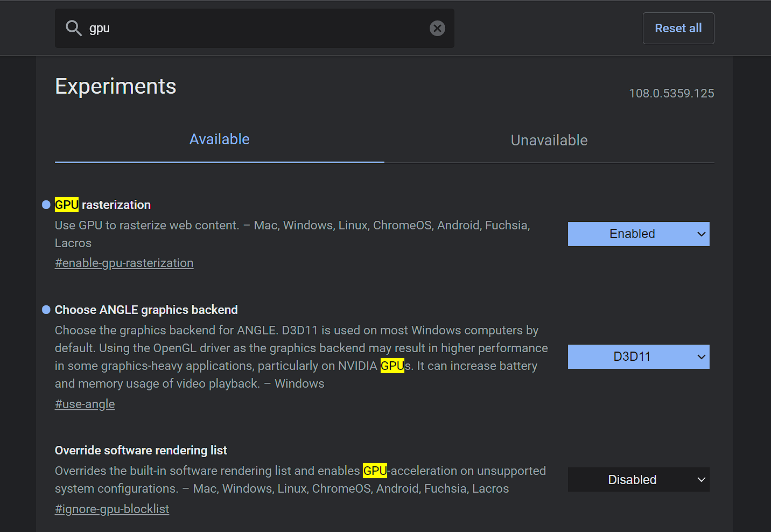This screenshot has width=771, height=532.
Task: Click the magnifying glass search icon
Action: click(x=73, y=28)
